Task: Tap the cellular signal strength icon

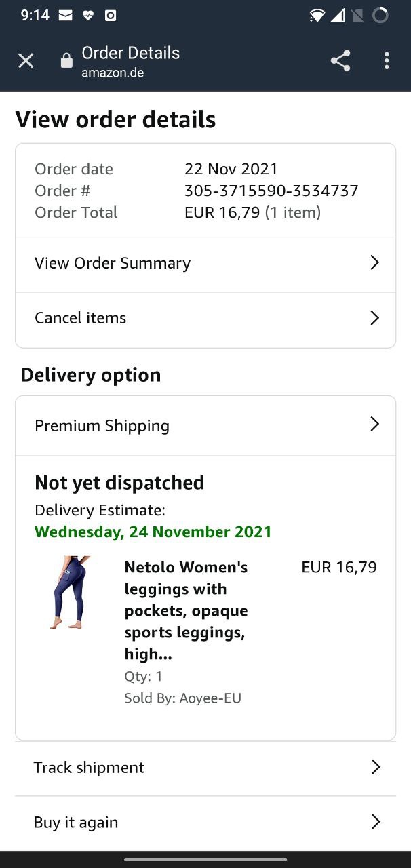Action: [337, 15]
